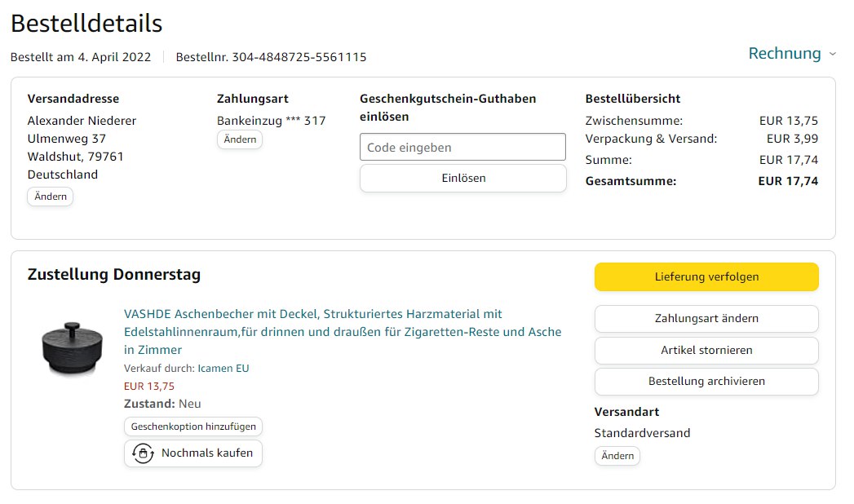Viewport: 854px width, 504px height.
Task: Cancel item via Artikel stornieren
Action: 706,350
